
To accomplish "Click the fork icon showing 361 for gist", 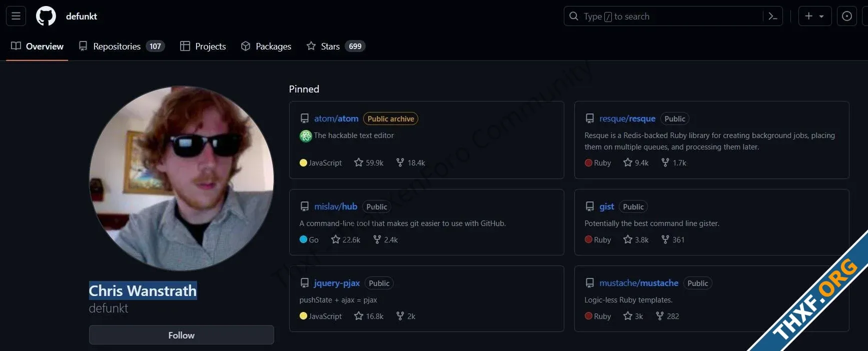I will pos(665,239).
